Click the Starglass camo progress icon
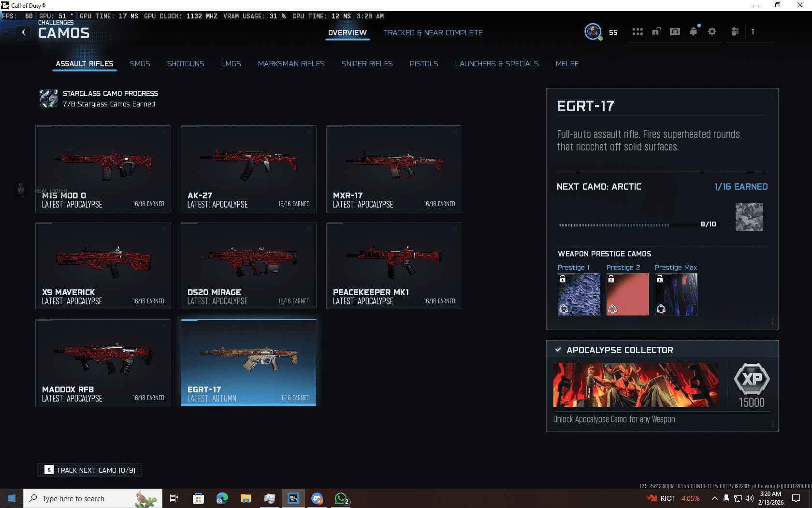 (48, 98)
